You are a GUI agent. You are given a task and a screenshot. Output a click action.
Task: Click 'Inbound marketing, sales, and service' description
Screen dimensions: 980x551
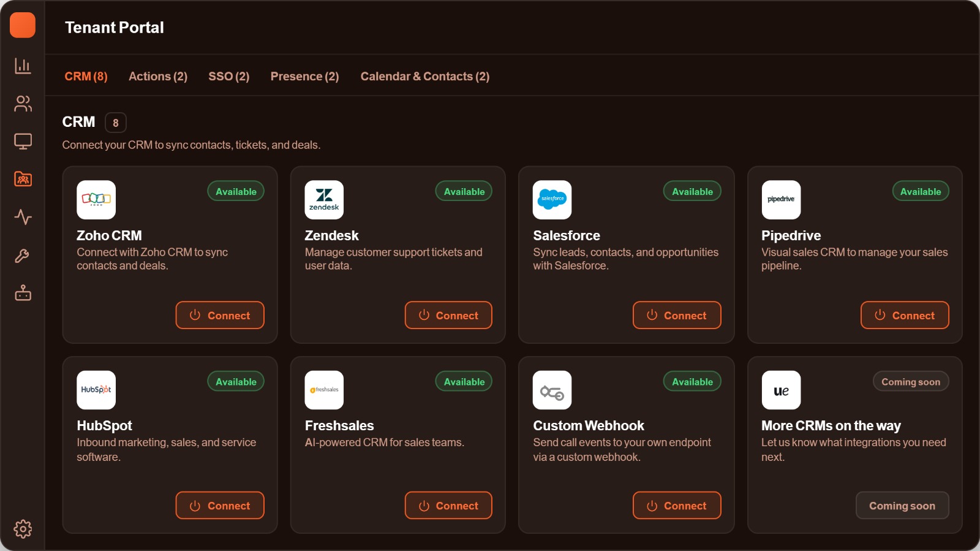coord(166,449)
